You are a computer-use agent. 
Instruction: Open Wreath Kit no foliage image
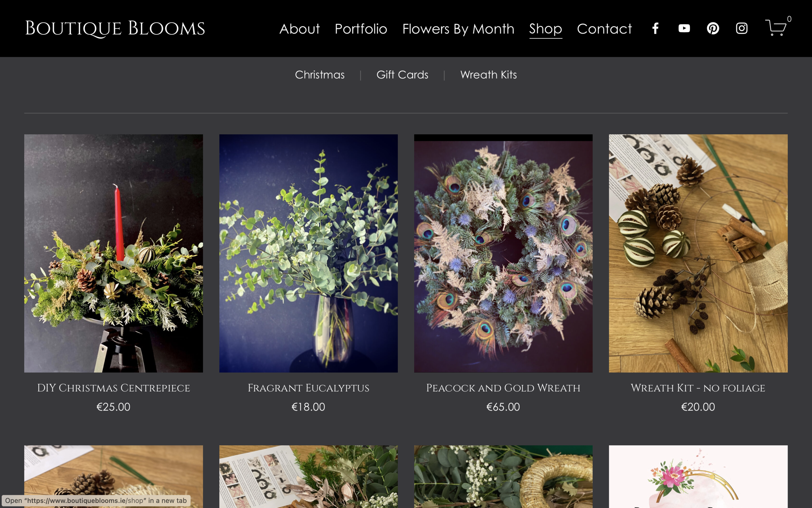[x=698, y=253]
